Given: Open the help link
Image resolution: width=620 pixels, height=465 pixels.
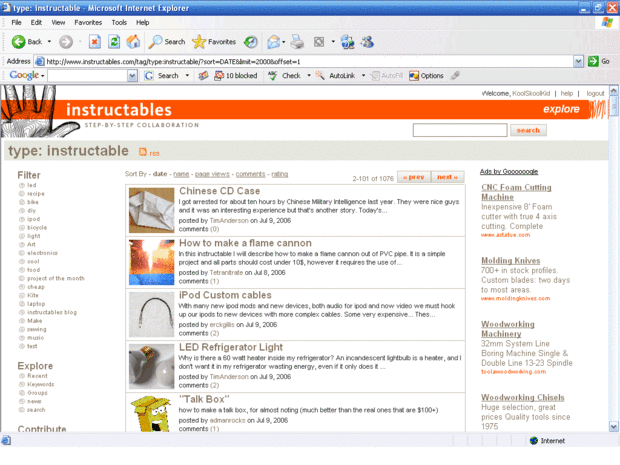Looking at the screenshot, I should [x=567, y=94].
